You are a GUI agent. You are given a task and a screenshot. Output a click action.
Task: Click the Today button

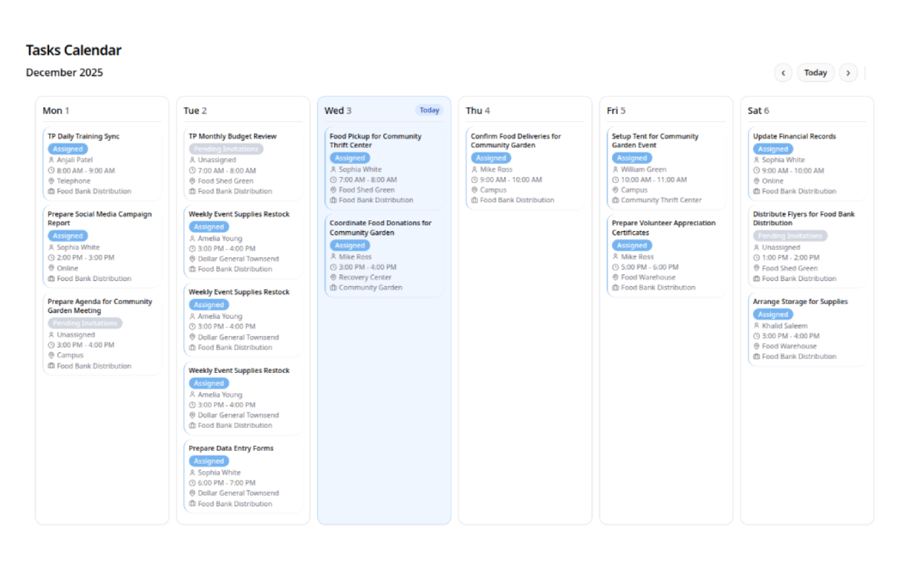816,72
